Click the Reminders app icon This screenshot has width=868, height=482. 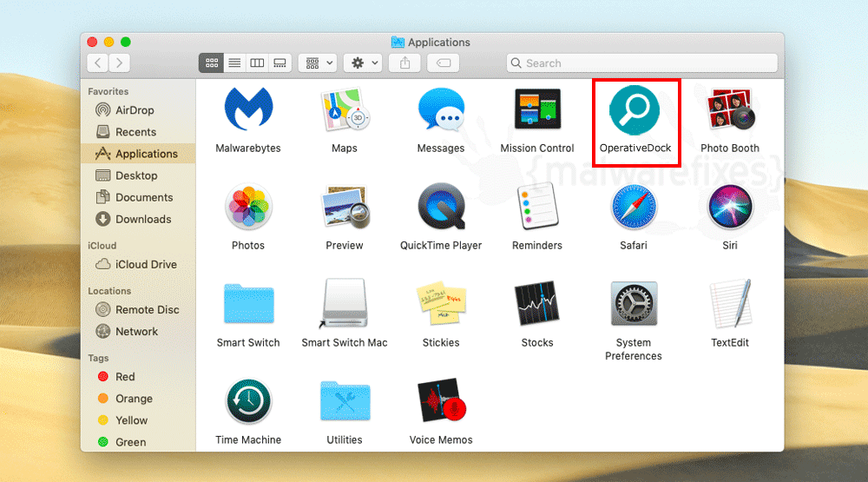tap(537, 206)
